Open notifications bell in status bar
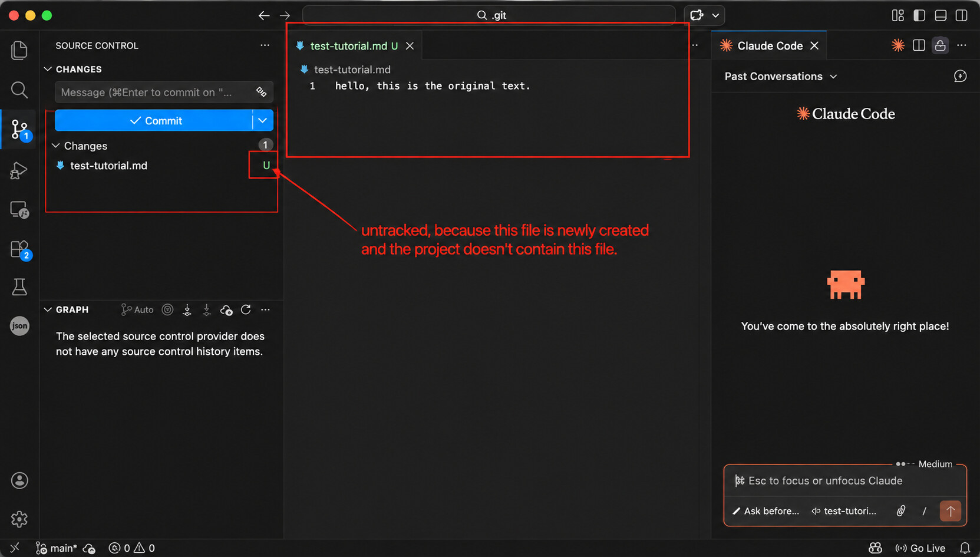The image size is (980, 557). pyautogui.click(x=965, y=548)
